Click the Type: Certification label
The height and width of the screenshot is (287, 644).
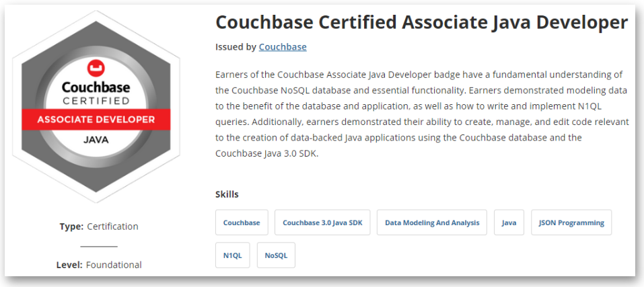click(99, 227)
